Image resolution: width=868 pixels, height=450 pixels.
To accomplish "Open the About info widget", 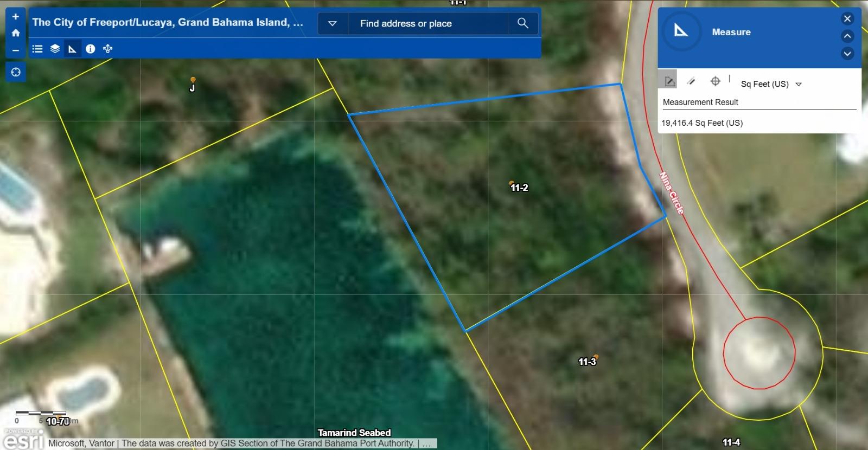I will pos(90,49).
